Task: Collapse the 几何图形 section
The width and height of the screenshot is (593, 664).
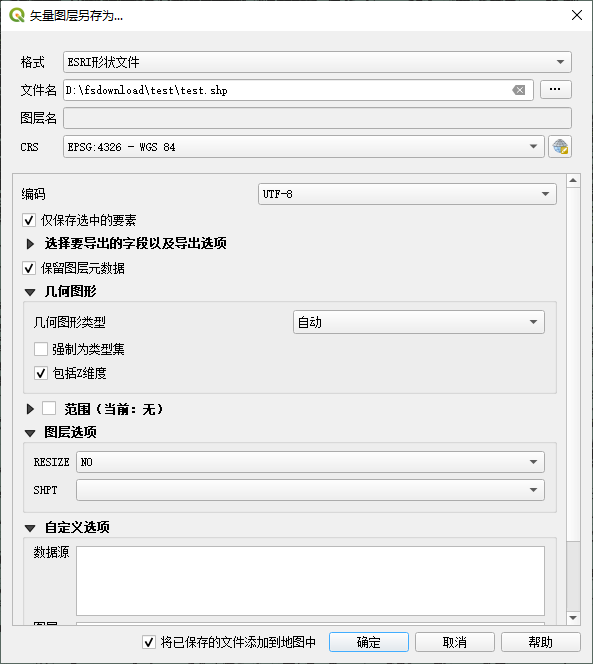Action: coord(30,292)
